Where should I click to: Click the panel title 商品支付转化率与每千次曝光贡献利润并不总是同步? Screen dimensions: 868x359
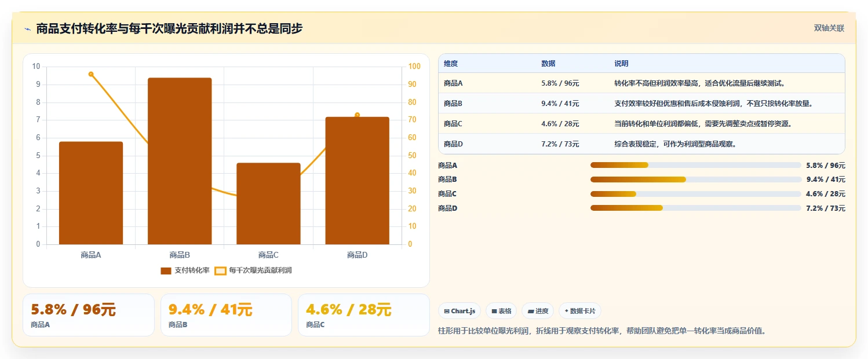pyautogui.click(x=169, y=28)
